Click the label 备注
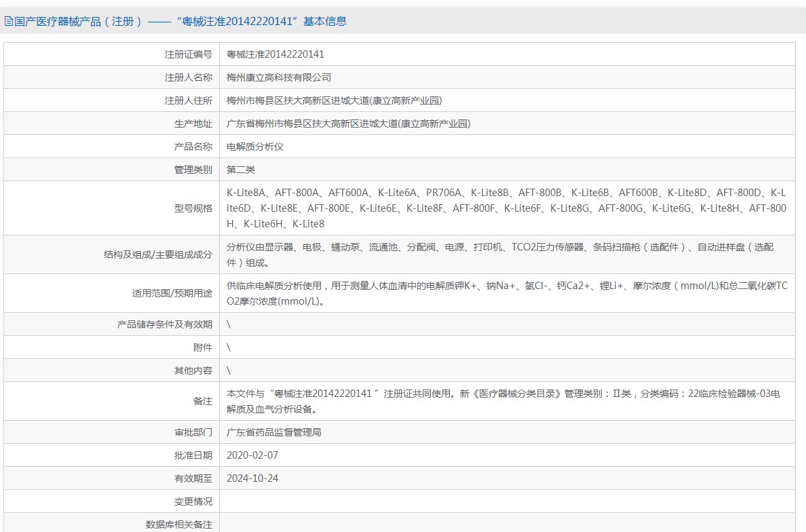 [x=203, y=401]
